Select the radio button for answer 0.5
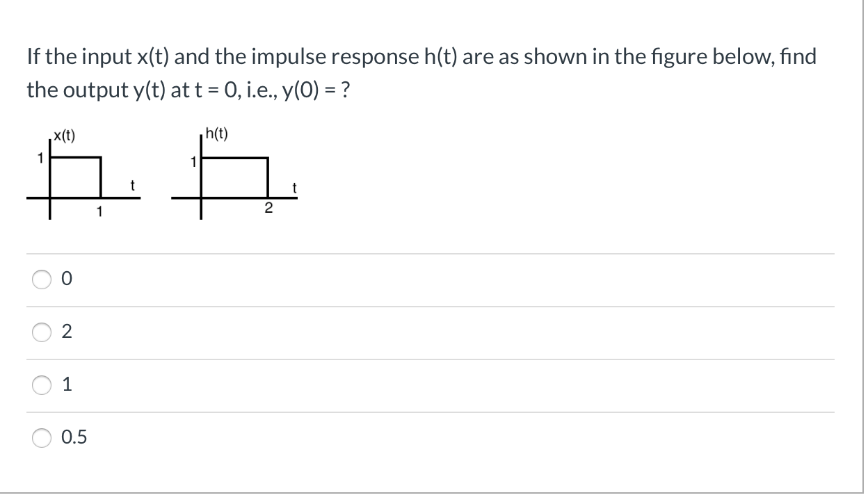The height and width of the screenshot is (502, 868). [x=41, y=437]
